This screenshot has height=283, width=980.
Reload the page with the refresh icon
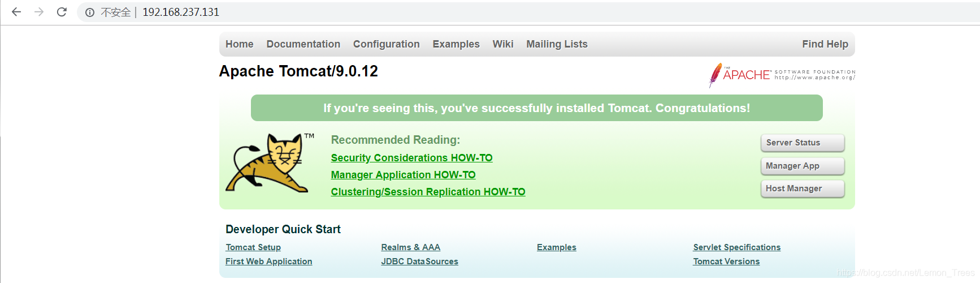click(x=62, y=12)
